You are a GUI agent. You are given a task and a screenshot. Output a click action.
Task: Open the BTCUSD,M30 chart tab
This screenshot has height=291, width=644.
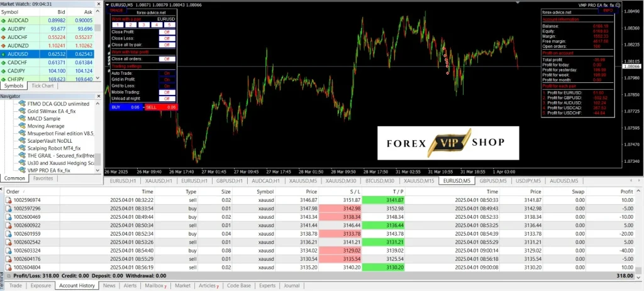379,181
